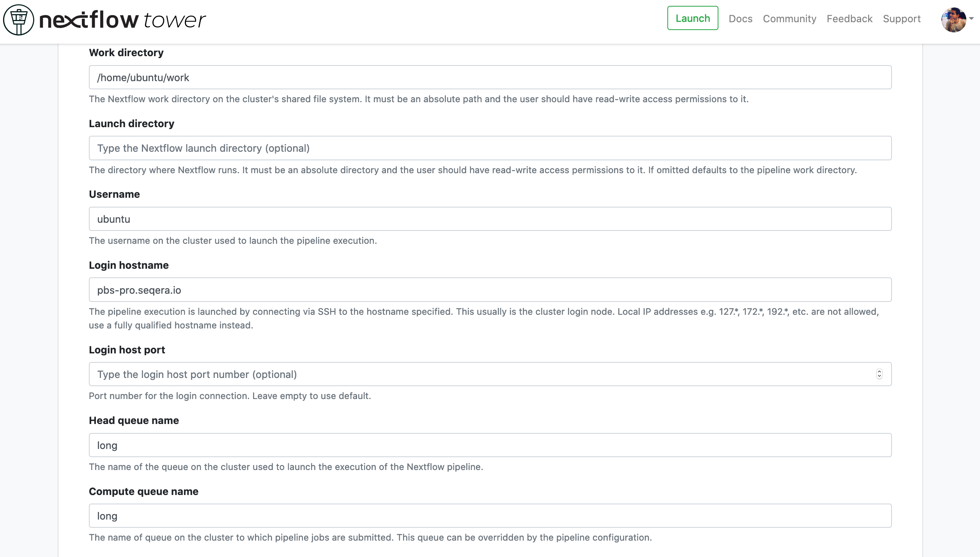
Task: Click the green Launch button
Action: coord(693,18)
